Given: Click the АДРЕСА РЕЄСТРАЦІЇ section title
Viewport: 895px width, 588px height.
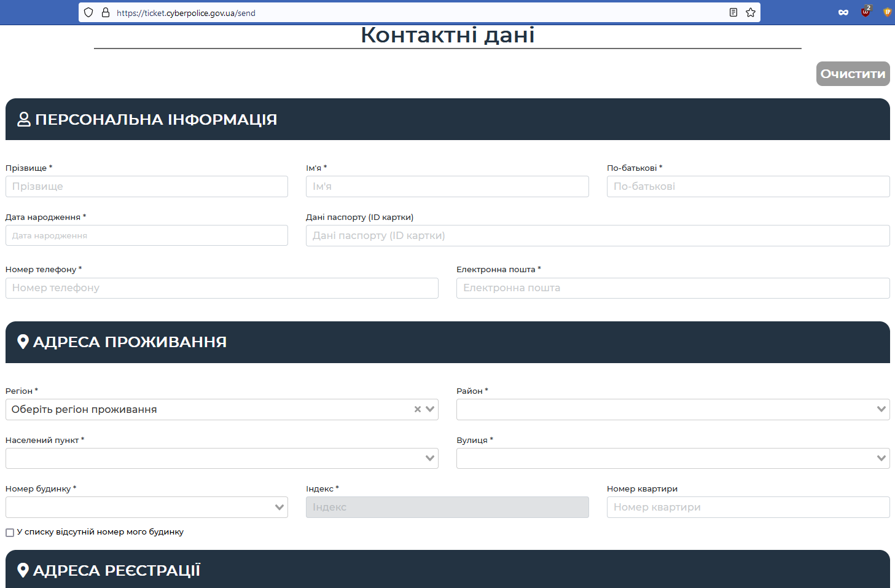Looking at the screenshot, I should pos(117,570).
